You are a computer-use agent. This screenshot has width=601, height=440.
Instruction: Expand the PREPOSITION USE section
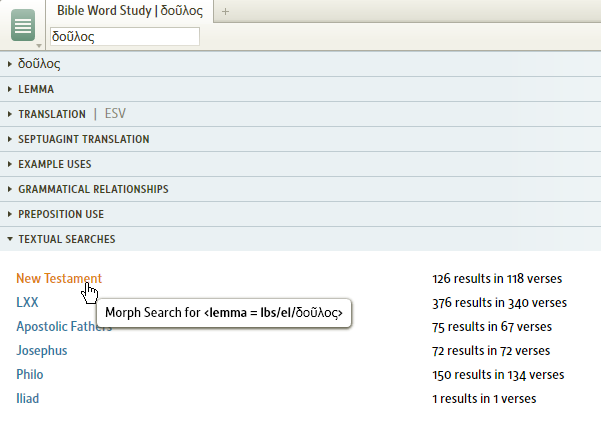300,214
